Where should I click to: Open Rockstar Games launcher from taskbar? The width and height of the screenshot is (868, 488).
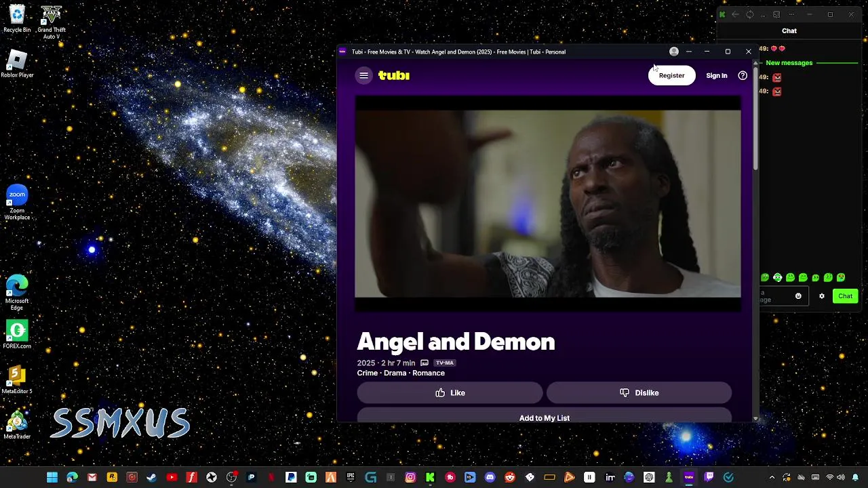click(x=112, y=478)
